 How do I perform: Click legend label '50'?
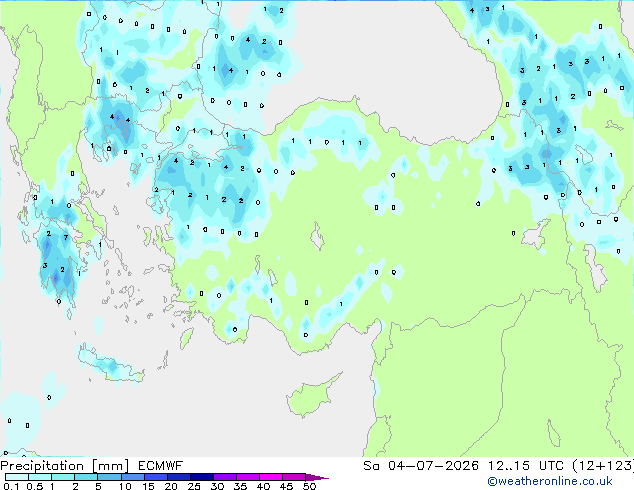pos(309,486)
